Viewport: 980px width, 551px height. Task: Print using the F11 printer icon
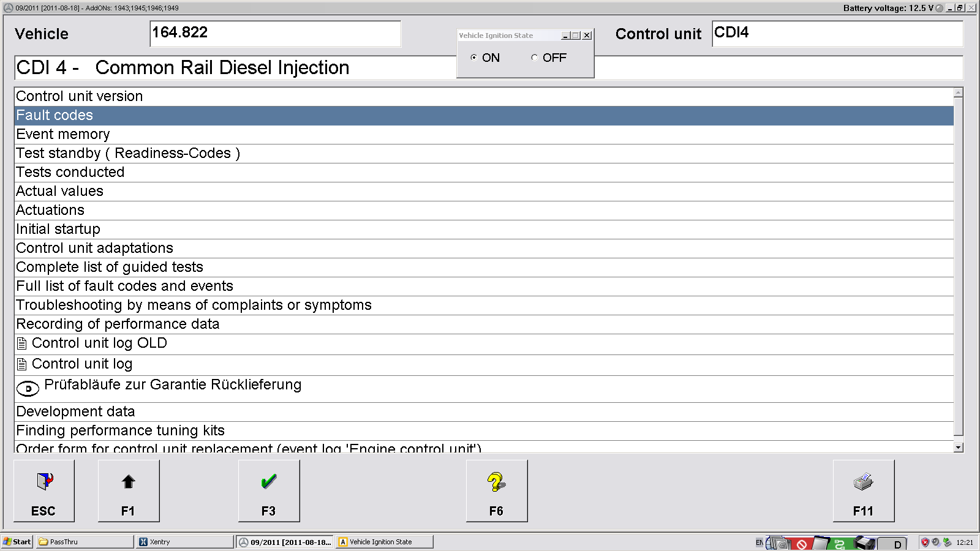pos(863,491)
